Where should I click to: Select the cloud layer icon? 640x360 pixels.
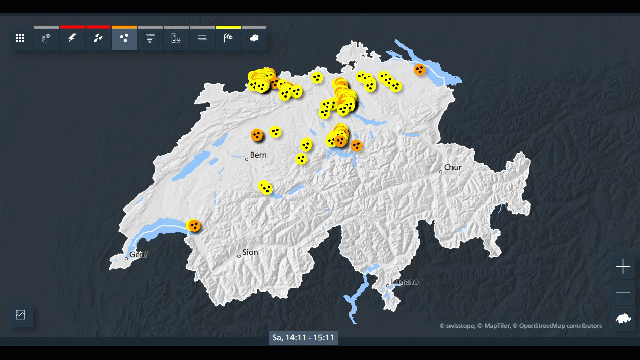(254, 38)
